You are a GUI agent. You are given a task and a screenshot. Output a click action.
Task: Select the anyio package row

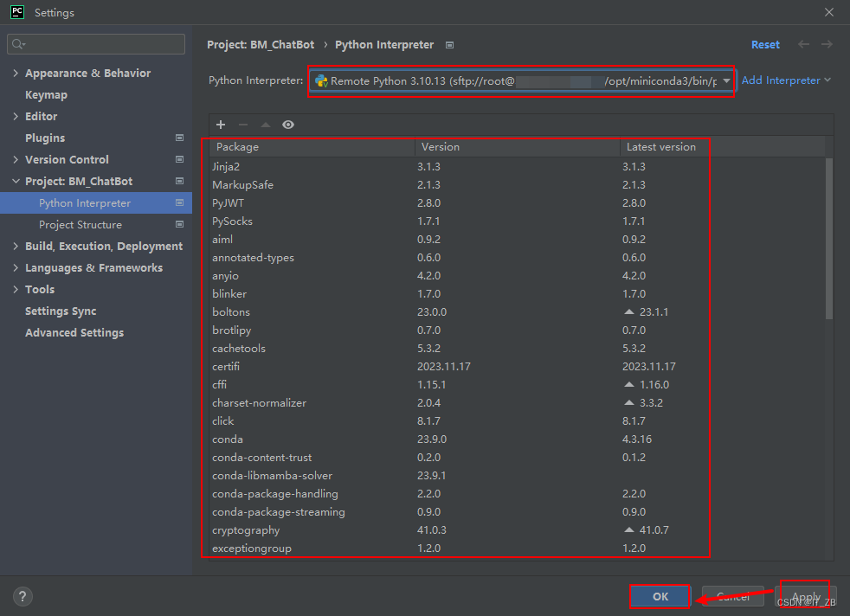517,276
